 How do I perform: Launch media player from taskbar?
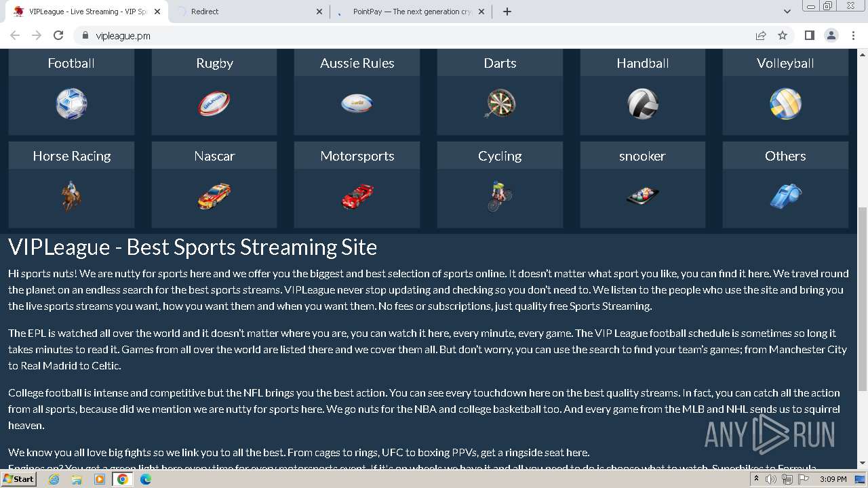pyautogui.click(x=100, y=479)
